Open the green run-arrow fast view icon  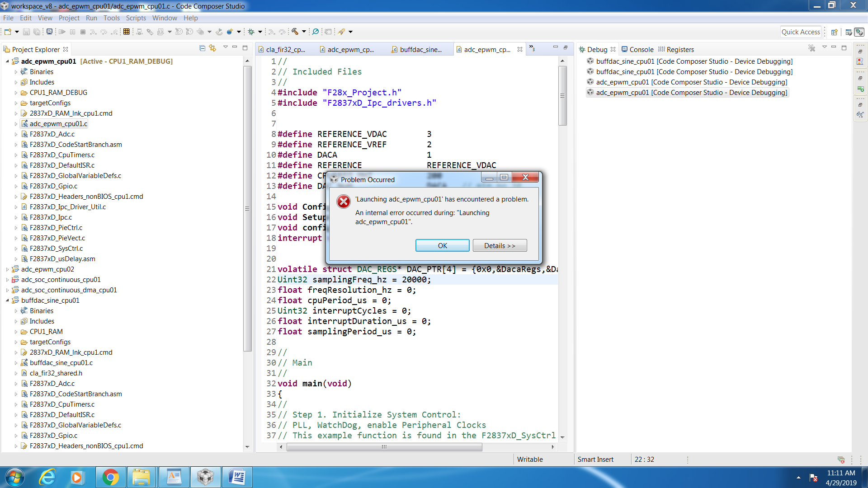pos(860,89)
